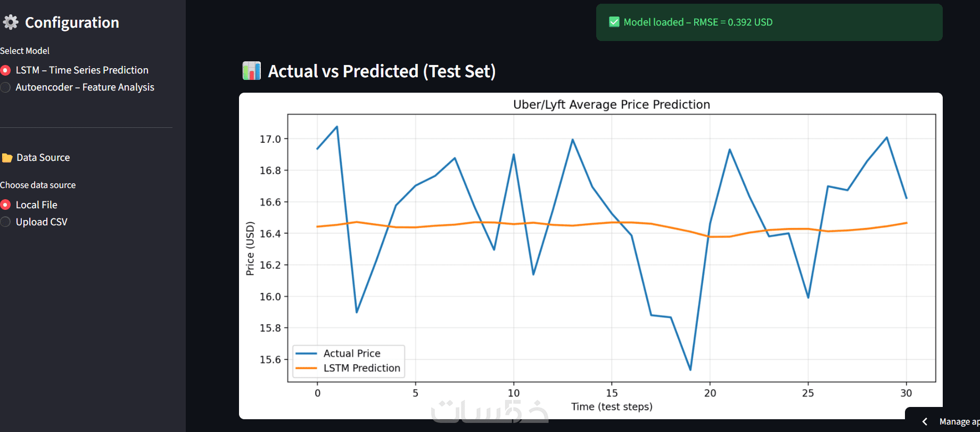Viewport: 980px width, 432px height.
Task: Click the Manage app chevron arrow
Action: [925, 421]
